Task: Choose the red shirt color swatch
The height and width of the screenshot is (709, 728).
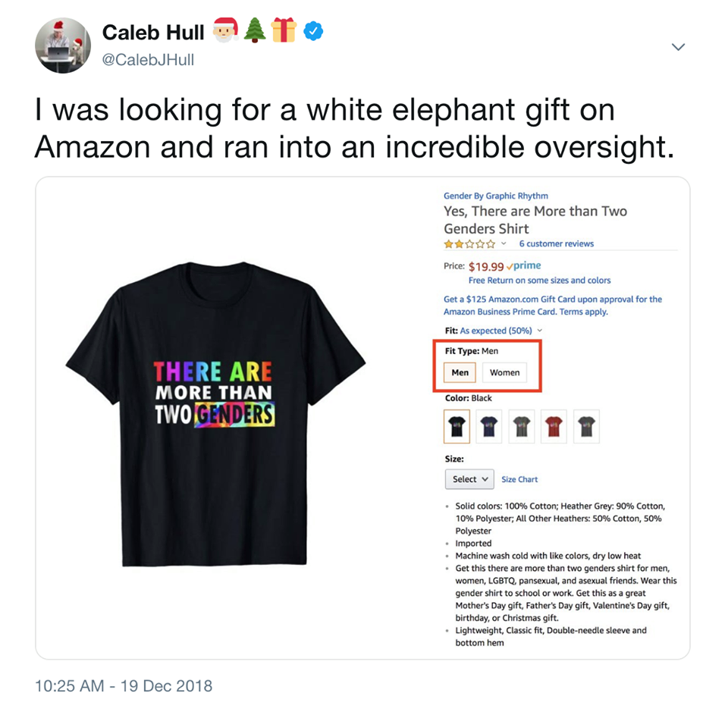Action: click(554, 426)
